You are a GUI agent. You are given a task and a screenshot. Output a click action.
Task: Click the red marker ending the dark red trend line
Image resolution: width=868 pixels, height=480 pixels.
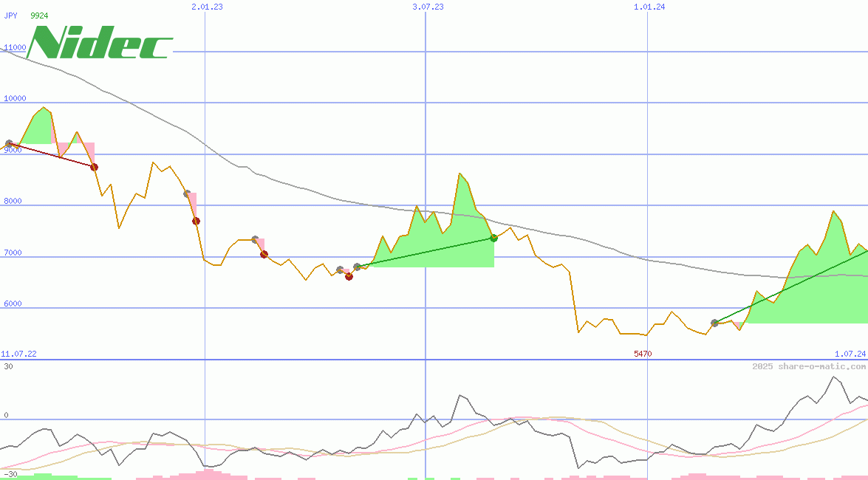pyautogui.click(x=94, y=167)
